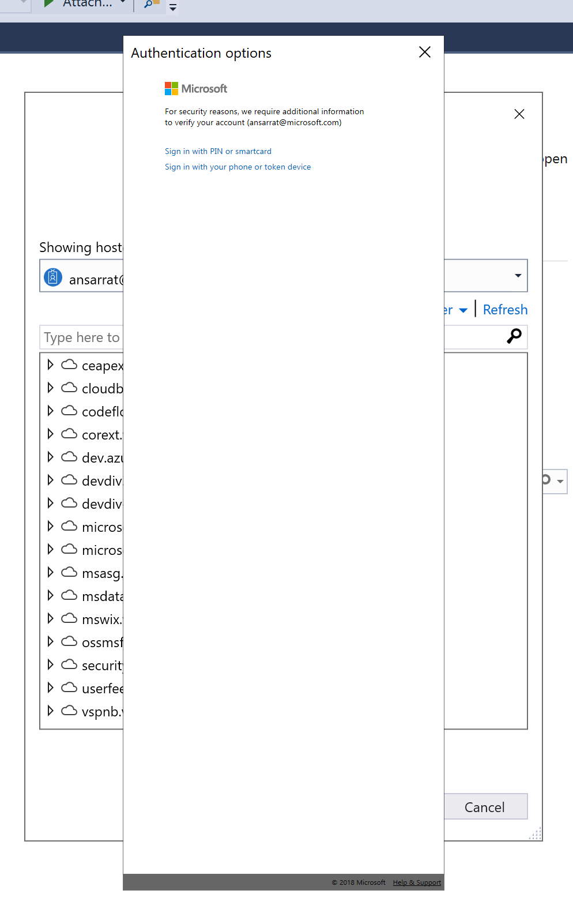Click the account avatar icon beside ansarrat
This screenshot has height=924, width=573.
53,277
